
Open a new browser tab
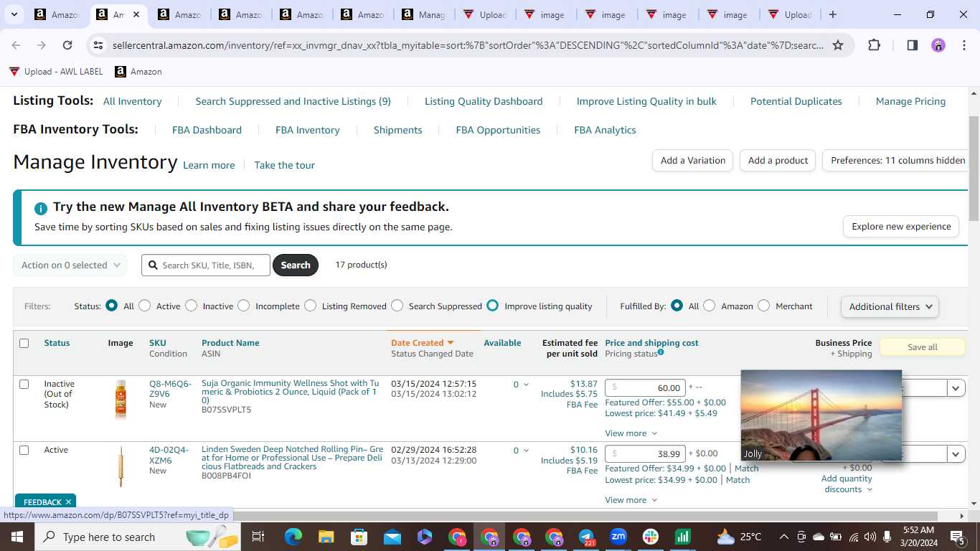coord(832,14)
